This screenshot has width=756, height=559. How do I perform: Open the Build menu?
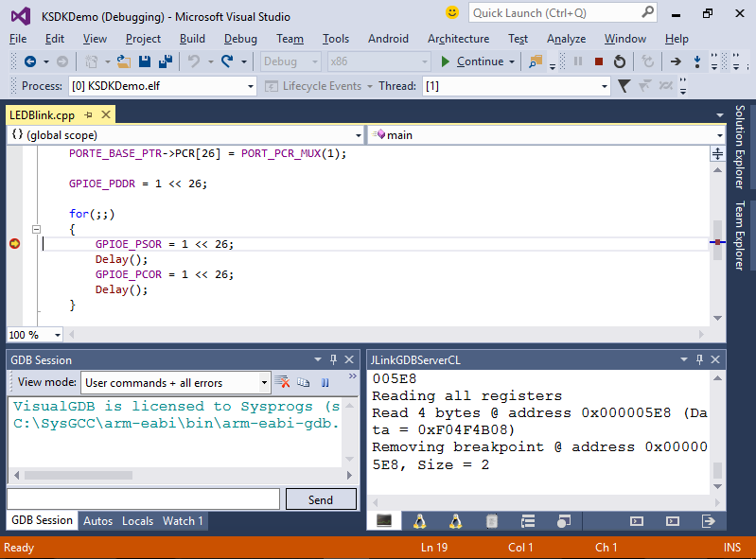click(192, 39)
